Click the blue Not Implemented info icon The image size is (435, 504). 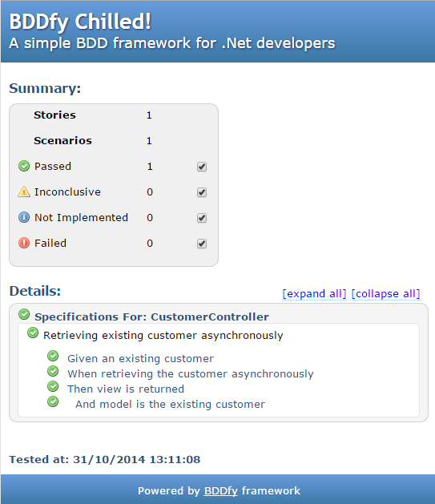(x=24, y=217)
